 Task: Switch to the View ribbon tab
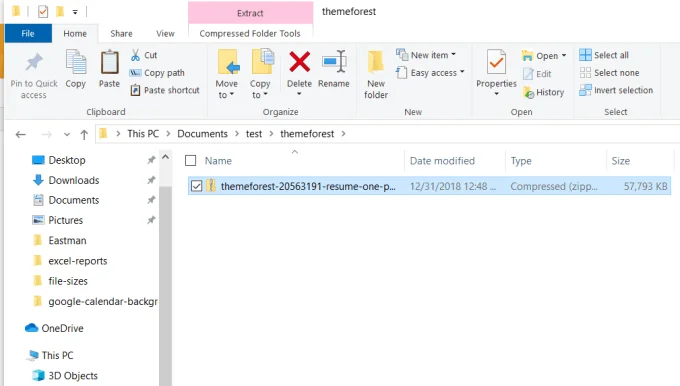165,33
